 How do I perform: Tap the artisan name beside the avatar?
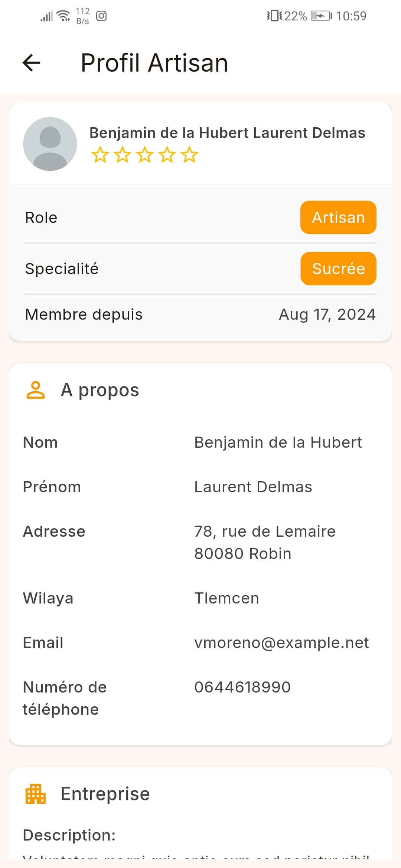[227, 133]
